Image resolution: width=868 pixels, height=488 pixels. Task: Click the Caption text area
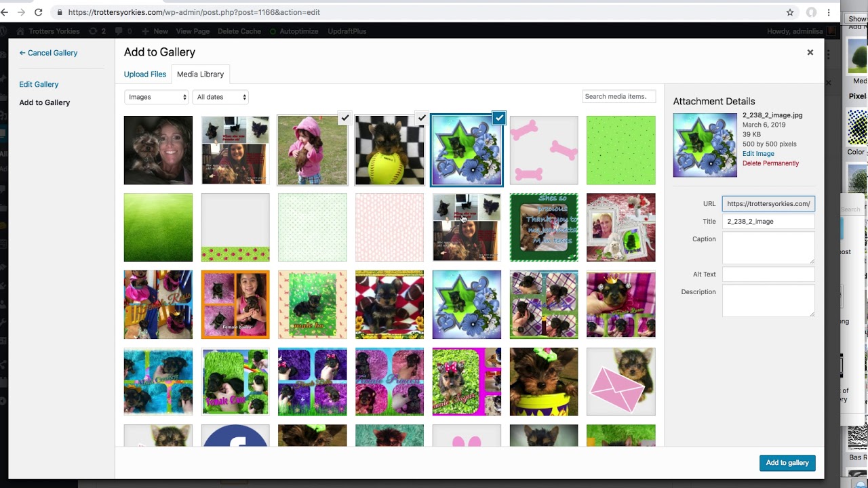tap(768, 247)
